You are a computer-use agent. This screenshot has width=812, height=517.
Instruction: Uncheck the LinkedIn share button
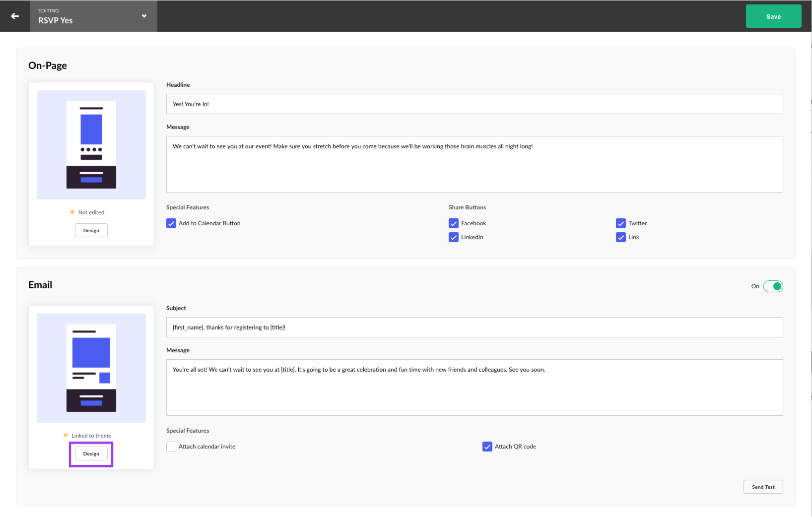(454, 237)
